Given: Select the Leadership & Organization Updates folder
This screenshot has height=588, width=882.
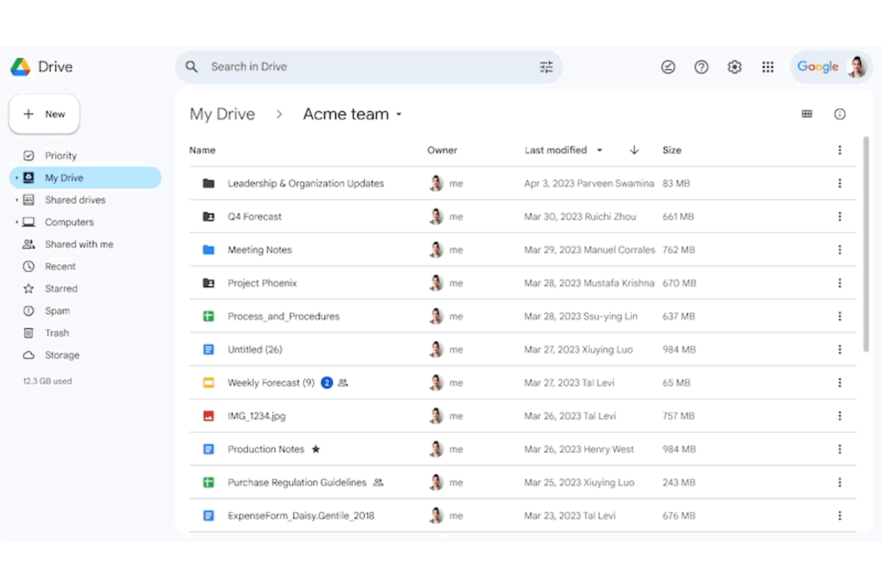Looking at the screenshot, I should (306, 183).
